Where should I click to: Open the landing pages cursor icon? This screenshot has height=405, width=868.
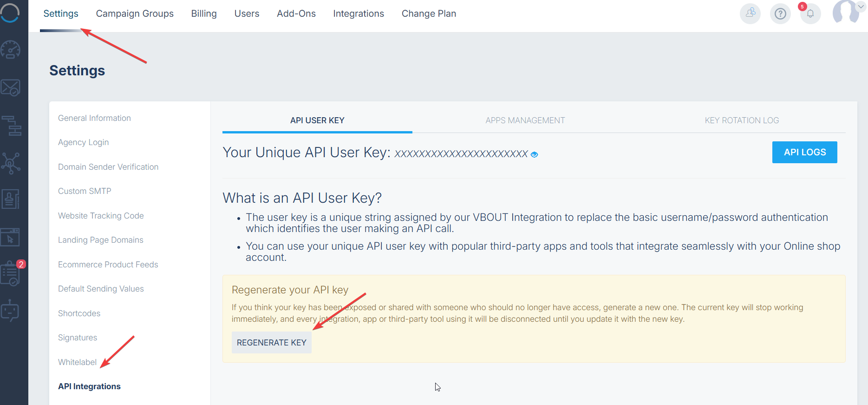coord(10,237)
